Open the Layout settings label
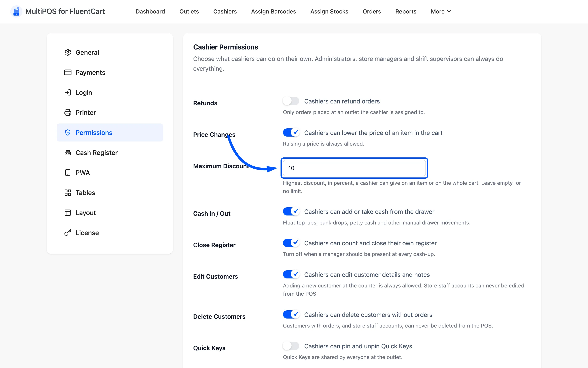This screenshot has height=368, width=588. (86, 213)
